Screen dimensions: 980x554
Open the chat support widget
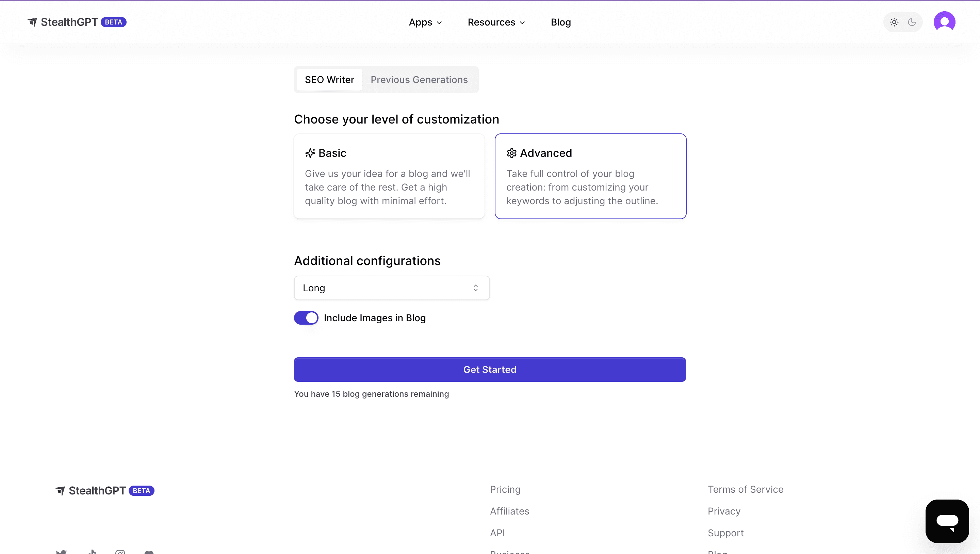947,521
